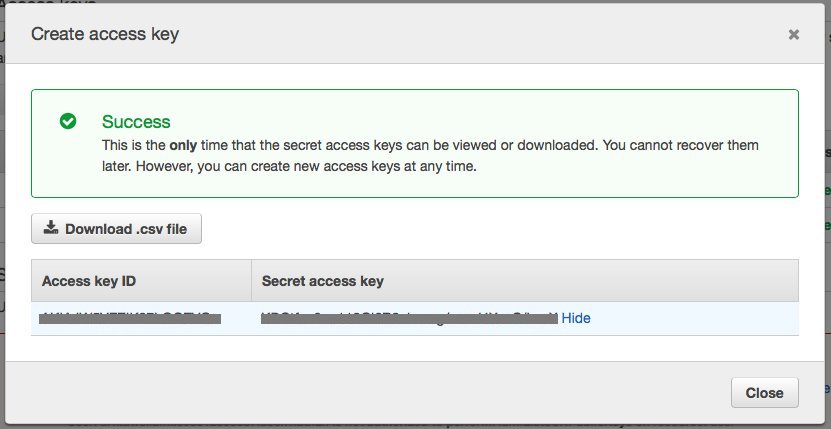Hide the secret access key value
The image size is (831, 429).
(x=576, y=318)
